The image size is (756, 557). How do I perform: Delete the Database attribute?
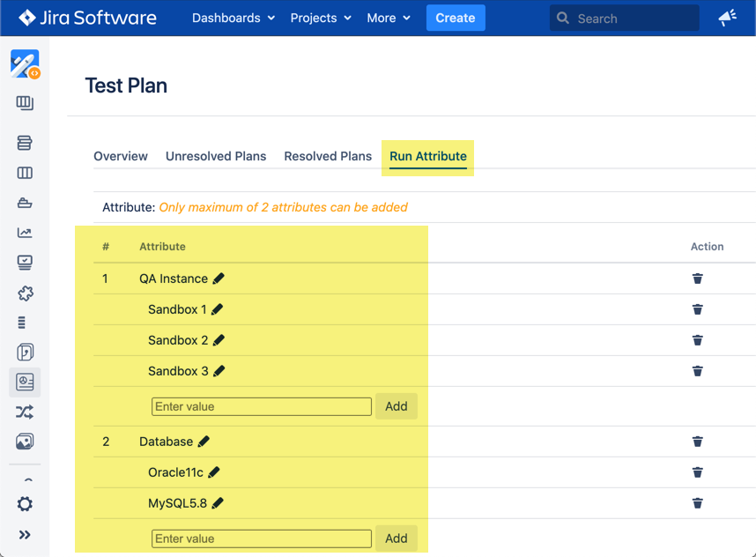coord(698,442)
